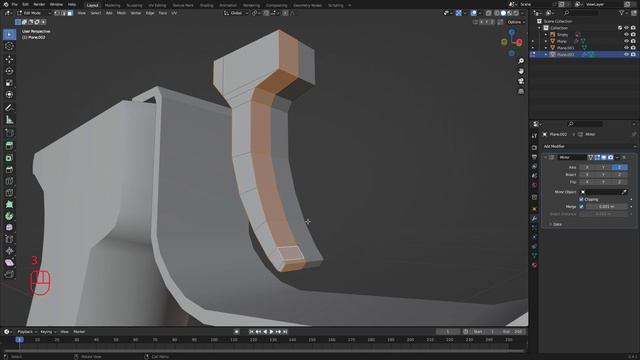Open the Playback dropdown in timeline
Image resolution: width=640 pixels, height=360 pixels.
27,332
